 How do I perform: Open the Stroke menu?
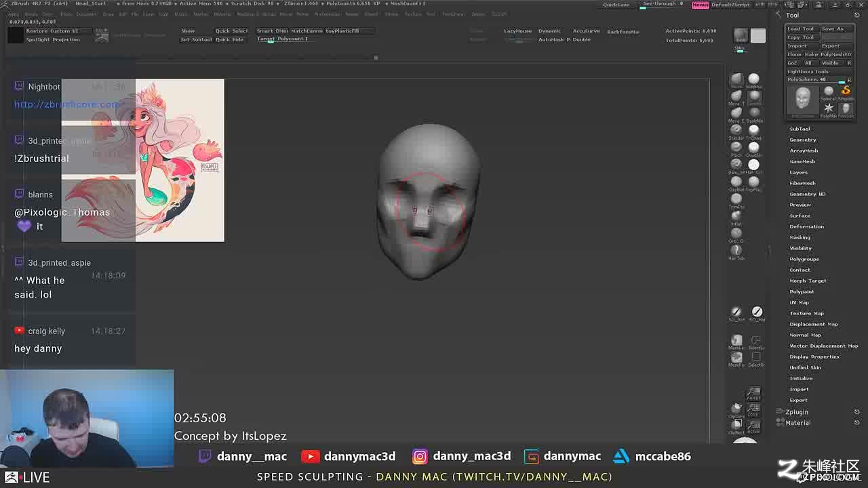pos(392,14)
